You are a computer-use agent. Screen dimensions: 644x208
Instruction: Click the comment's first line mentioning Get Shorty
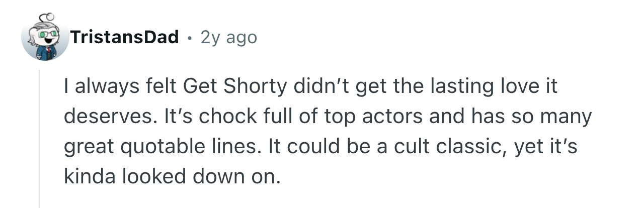[310, 86]
